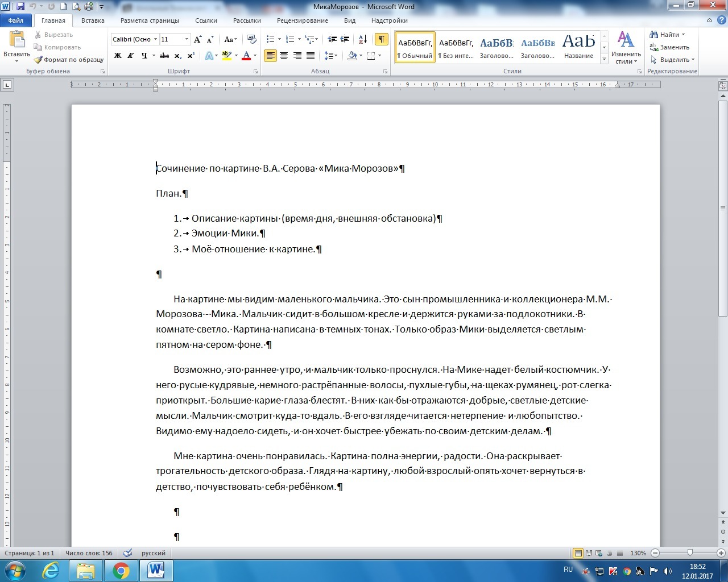Click the document title line Сочинение
The height and width of the screenshot is (582, 728).
click(280, 168)
